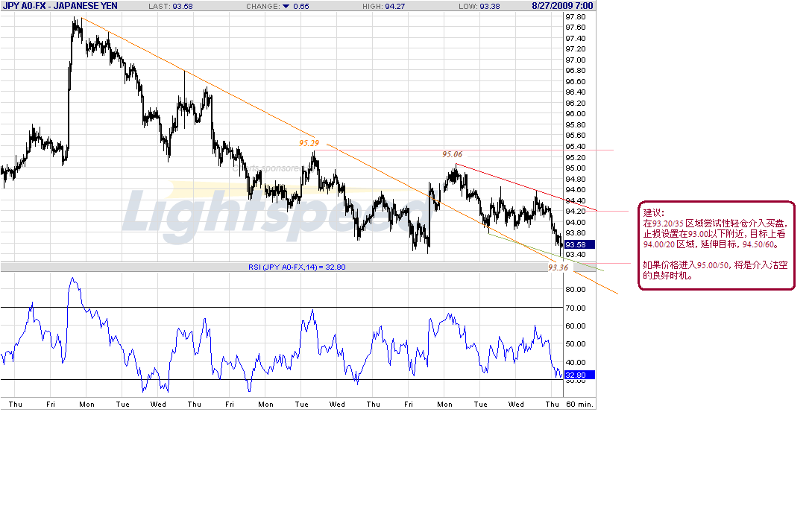The height and width of the screenshot is (520, 812).
Task: Click the 96.20 price axis label
Action: pyautogui.click(x=576, y=103)
